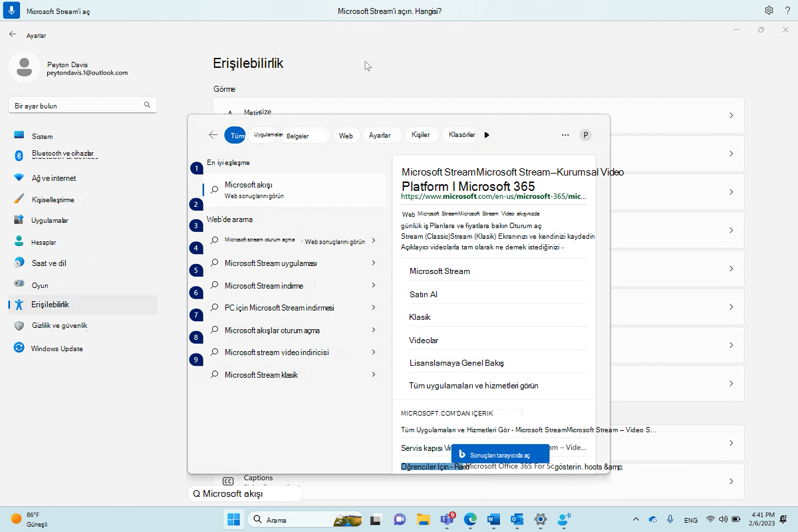Viewport: 798px width, 532px height.
Task: Open Word on taskbar
Action: coord(493,519)
